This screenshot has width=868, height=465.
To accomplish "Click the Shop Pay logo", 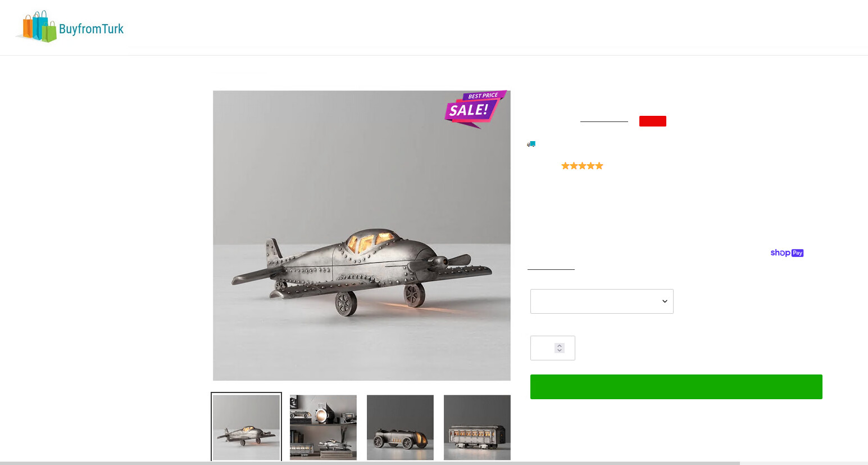I will coord(787,253).
